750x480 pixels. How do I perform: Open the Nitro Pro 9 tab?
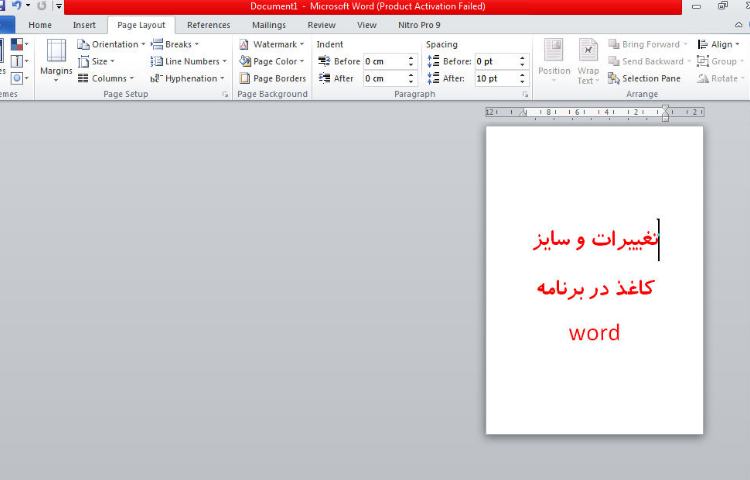click(419, 25)
